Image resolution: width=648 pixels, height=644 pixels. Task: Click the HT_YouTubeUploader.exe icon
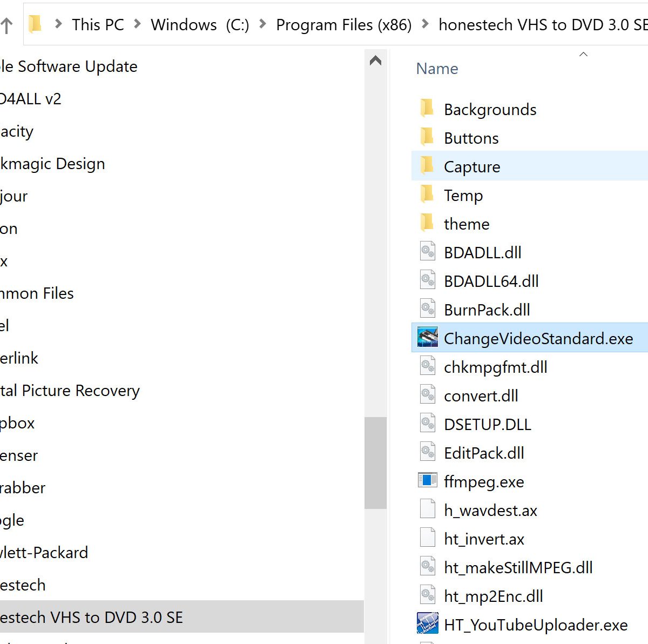click(x=427, y=624)
